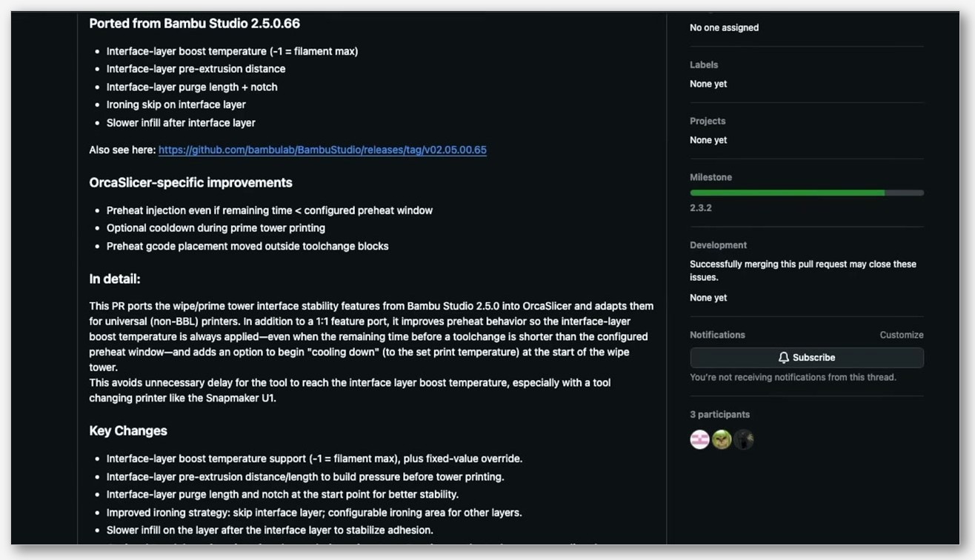Click the 'In detail:' heading

(115, 279)
